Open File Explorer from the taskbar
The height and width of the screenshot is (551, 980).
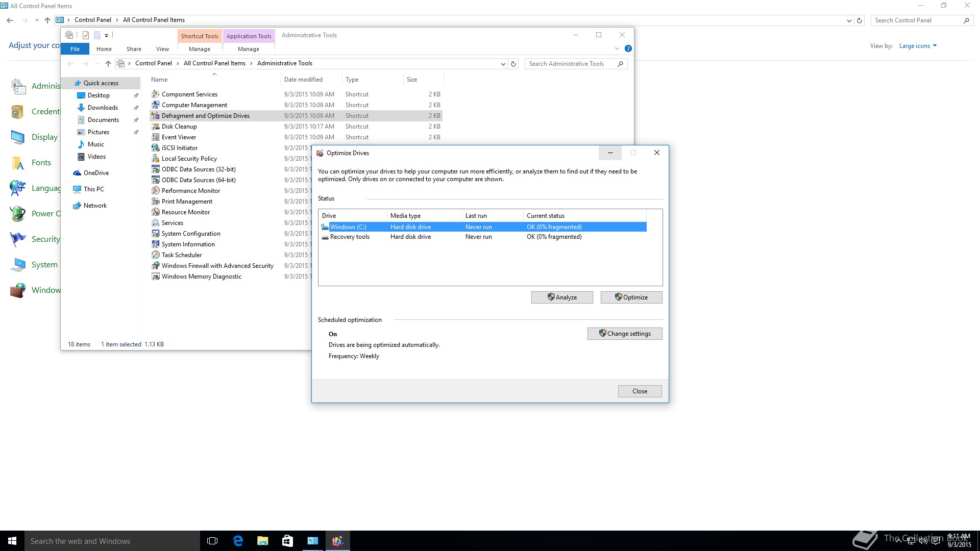(263, 541)
